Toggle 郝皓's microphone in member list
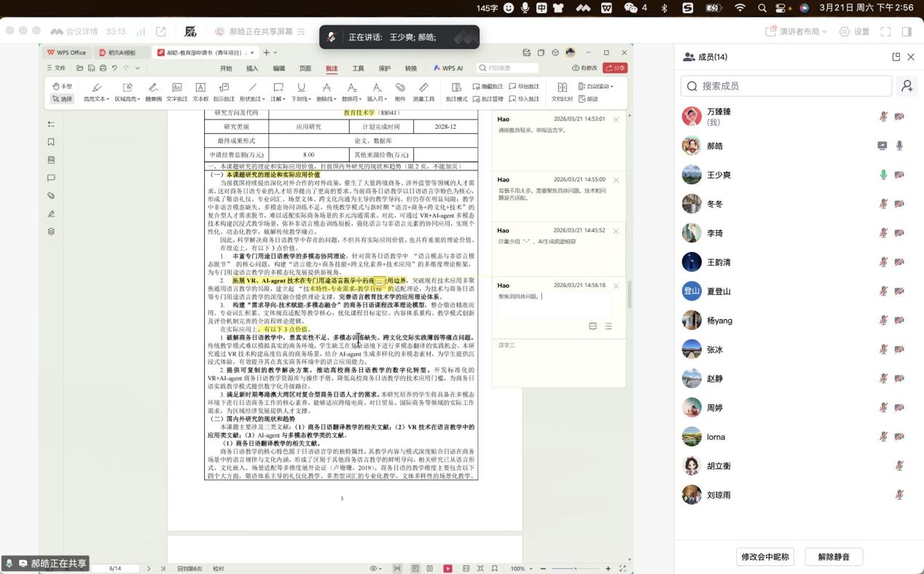 [900, 146]
